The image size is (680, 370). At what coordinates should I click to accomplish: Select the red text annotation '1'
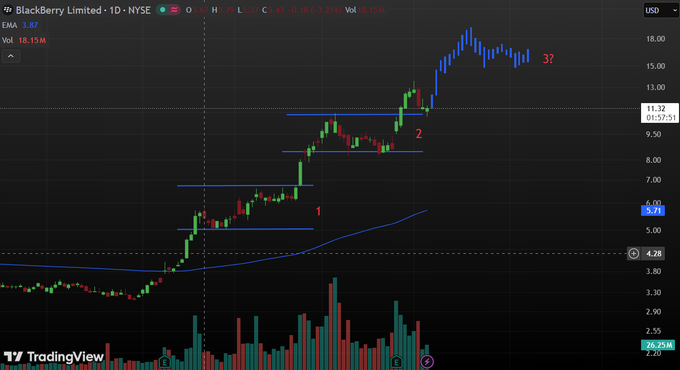click(318, 211)
